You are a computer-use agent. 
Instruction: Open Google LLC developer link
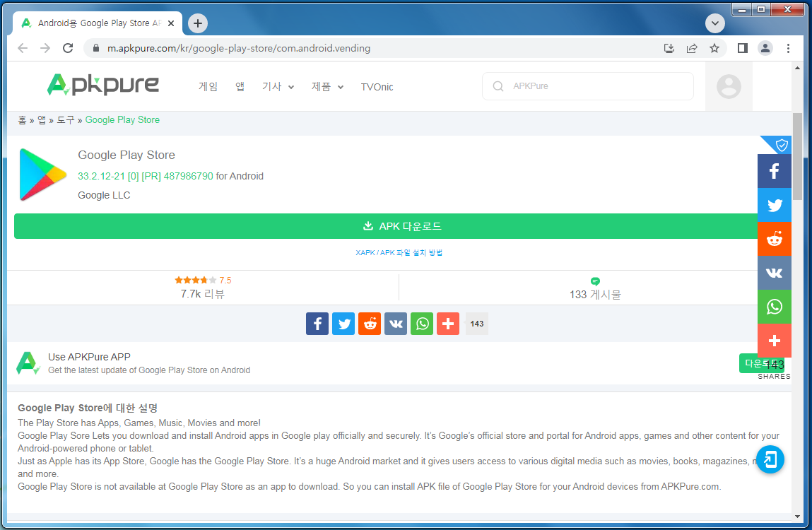click(x=104, y=195)
